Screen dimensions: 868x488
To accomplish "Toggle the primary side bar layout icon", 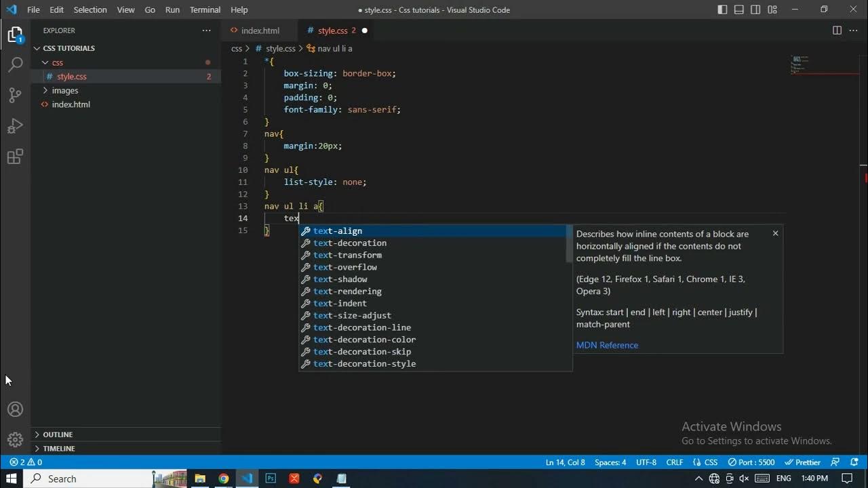I will point(722,9).
